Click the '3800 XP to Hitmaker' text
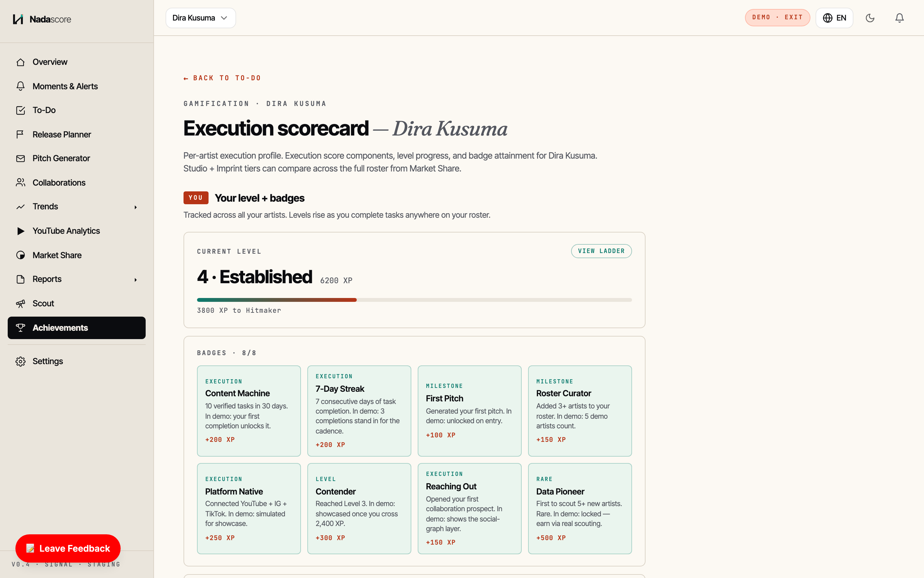 [239, 311]
